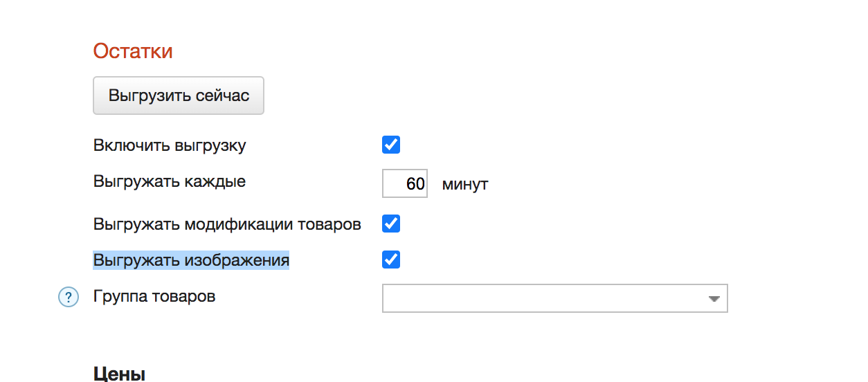Click the Выгружать каждые label
The width and height of the screenshot is (868, 382).
(x=170, y=182)
